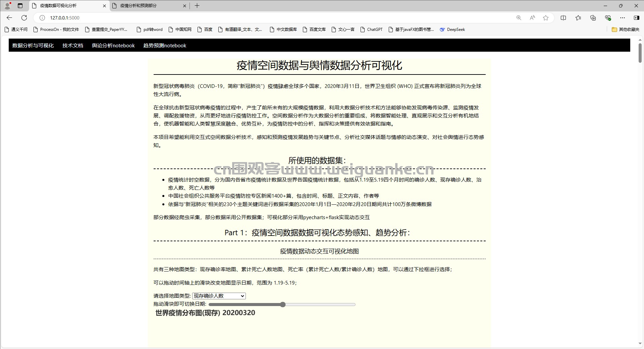This screenshot has width=644, height=349.
Task: Open the 通义千问 bookmark
Action: (x=16, y=30)
